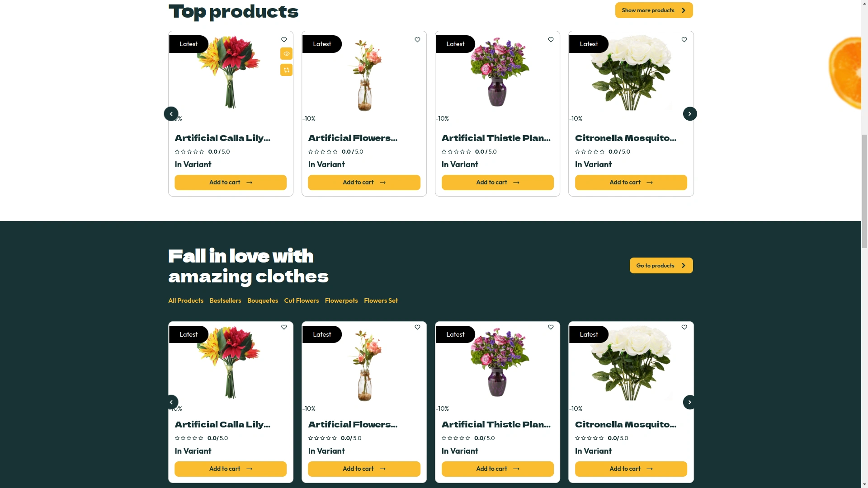Select the Bestsellers category tab
Screen dimensions: 868x488
point(225,301)
